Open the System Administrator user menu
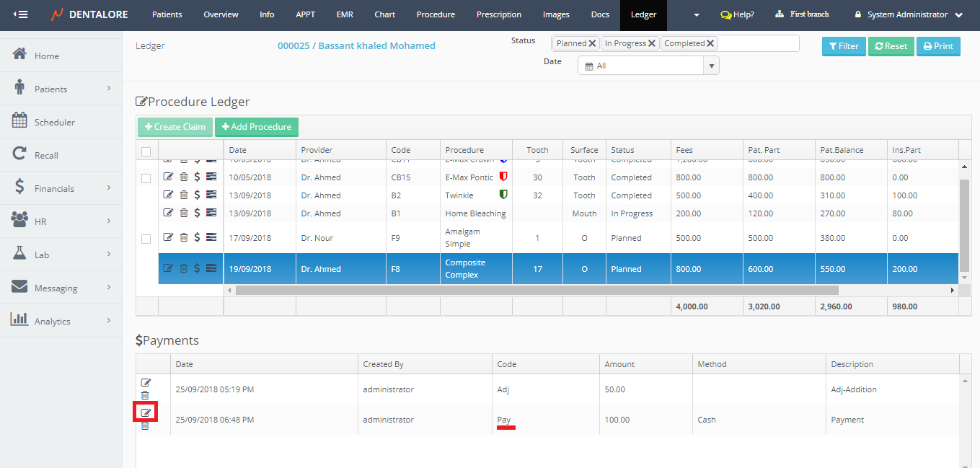The image size is (980, 468). click(x=909, y=14)
